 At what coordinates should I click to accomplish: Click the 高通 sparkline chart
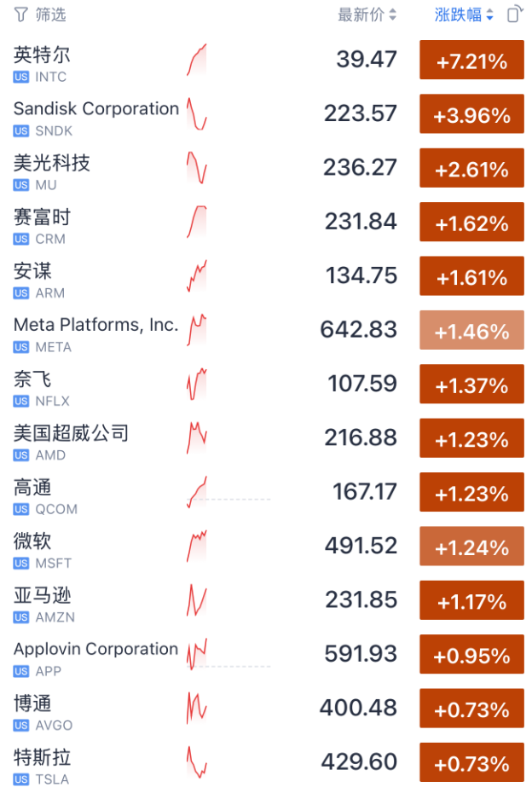198,492
